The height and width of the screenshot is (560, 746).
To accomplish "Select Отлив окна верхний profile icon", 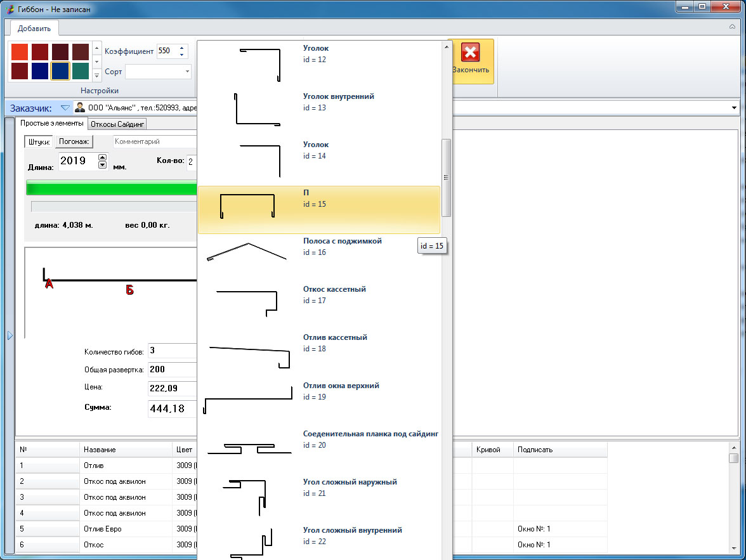I will tap(248, 400).
